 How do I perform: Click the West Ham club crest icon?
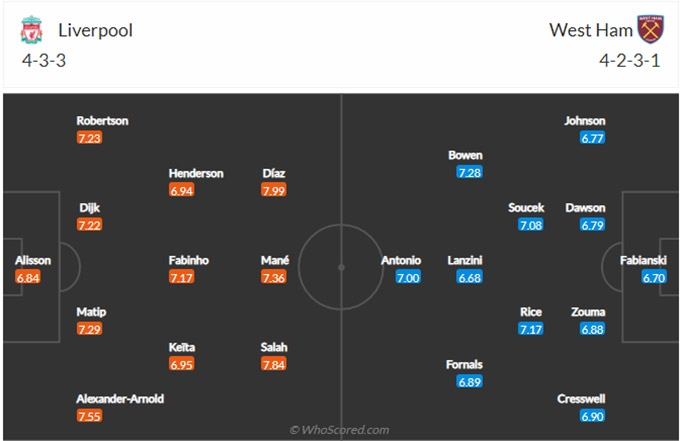pyautogui.click(x=651, y=31)
